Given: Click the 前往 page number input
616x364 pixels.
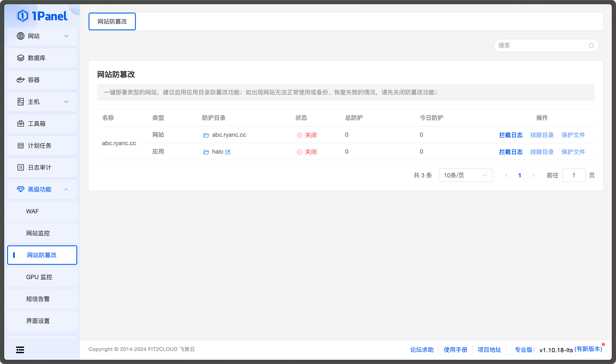Looking at the screenshot, I should [574, 175].
